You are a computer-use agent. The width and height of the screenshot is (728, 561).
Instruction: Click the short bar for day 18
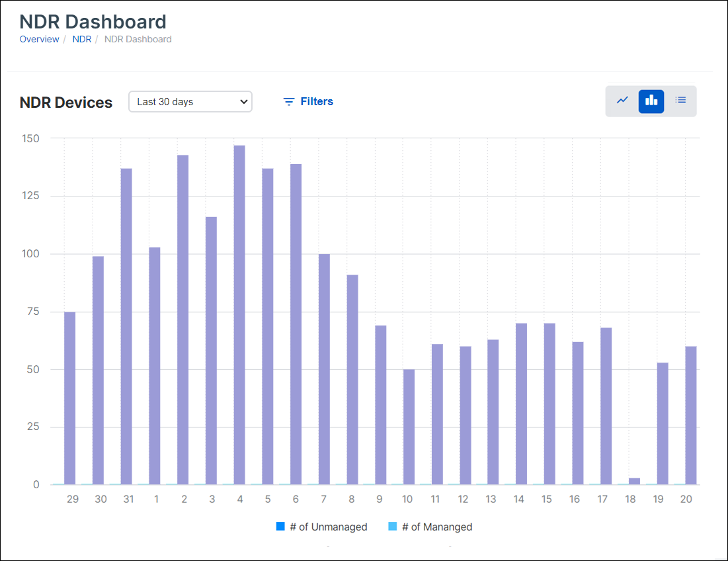pos(634,481)
